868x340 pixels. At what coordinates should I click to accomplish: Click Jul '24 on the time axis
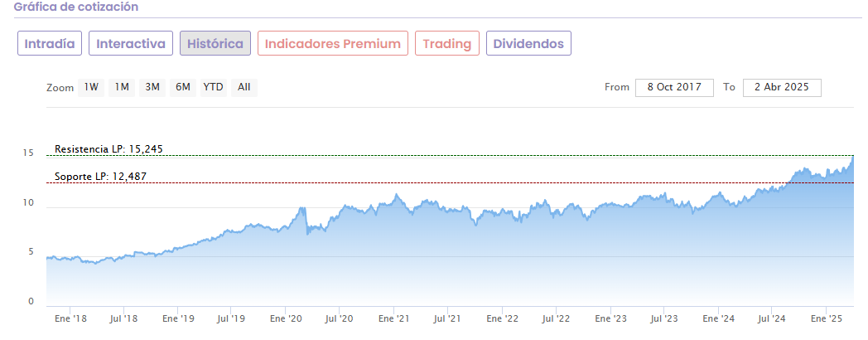coord(772,318)
